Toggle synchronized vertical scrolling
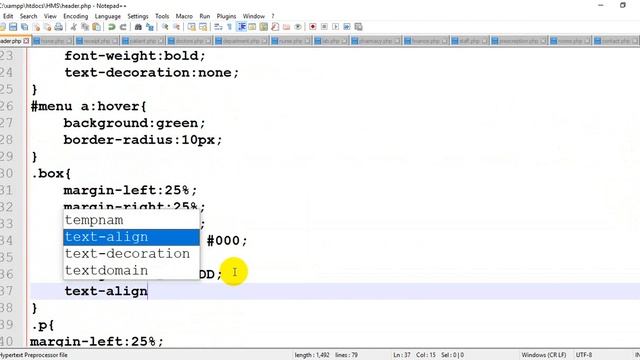 [x=191, y=27]
